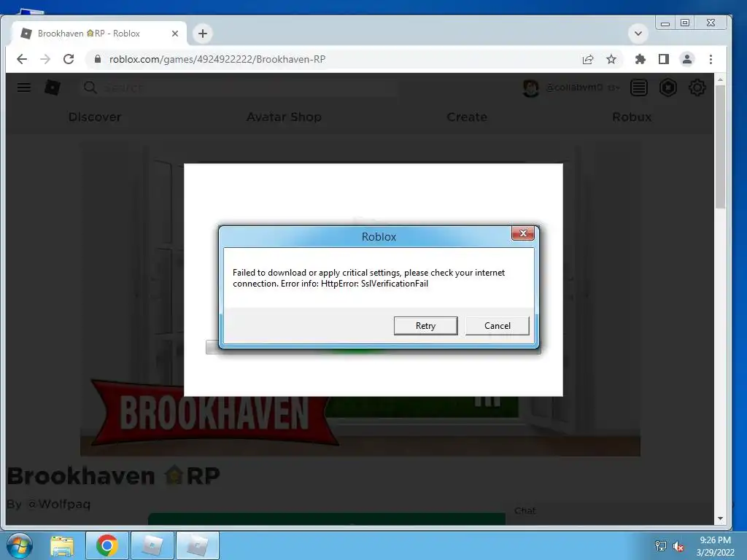Image resolution: width=747 pixels, height=560 pixels.
Task: Bookmark this page with the star icon
Action: click(611, 59)
